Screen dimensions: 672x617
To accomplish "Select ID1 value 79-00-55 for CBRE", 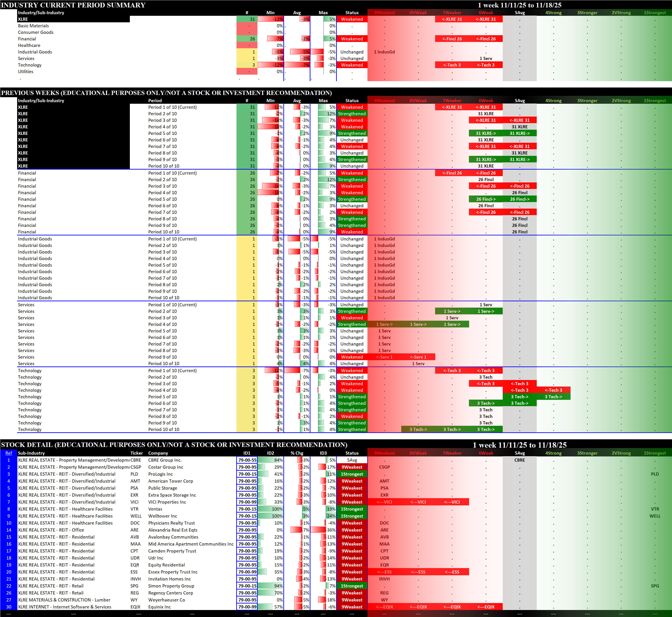I will point(247,460).
